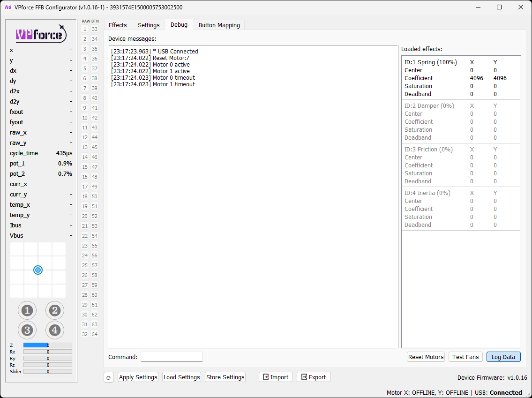
Task: Click the joystick XY position grid
Action: click(38, 270)
